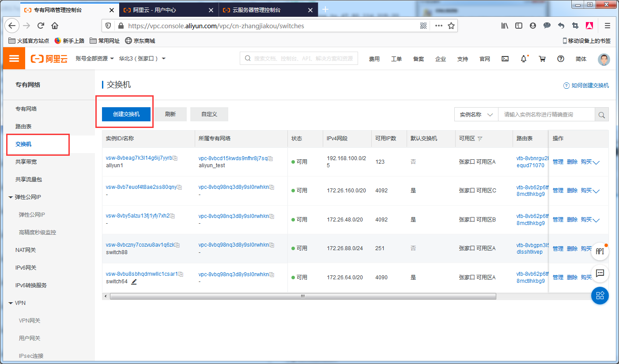Screen dimensions: 619x364
Task: Copy instance ID of aliyun1 switch
Action: click(175, 158)
